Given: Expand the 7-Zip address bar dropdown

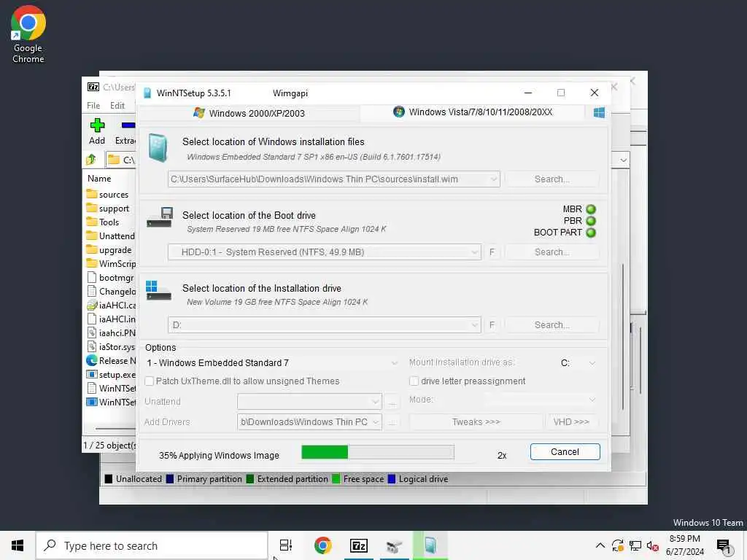Looking at the screenshot, I should coord(623,160).
